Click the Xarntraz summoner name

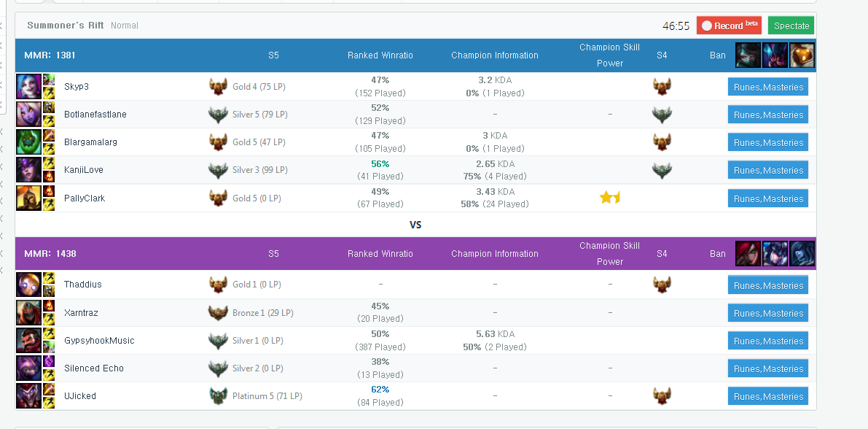click(x=81, y=312)
